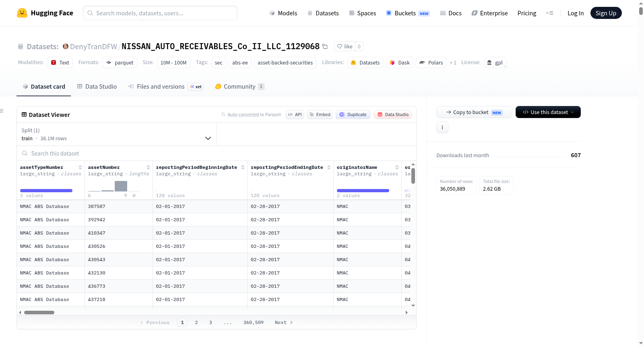Select cell with asset number 387587
644x347 pixels.
[x=119, y=206]
